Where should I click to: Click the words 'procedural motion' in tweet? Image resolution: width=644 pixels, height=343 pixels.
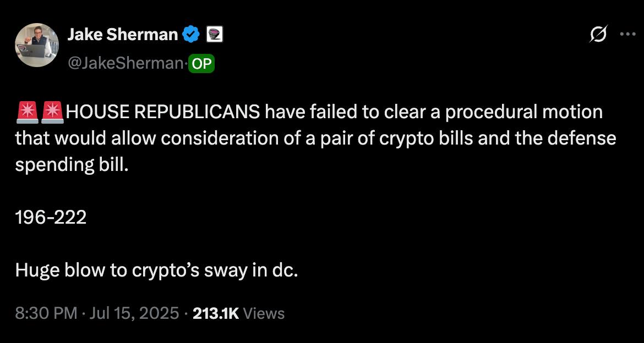(x=524, y=113)
